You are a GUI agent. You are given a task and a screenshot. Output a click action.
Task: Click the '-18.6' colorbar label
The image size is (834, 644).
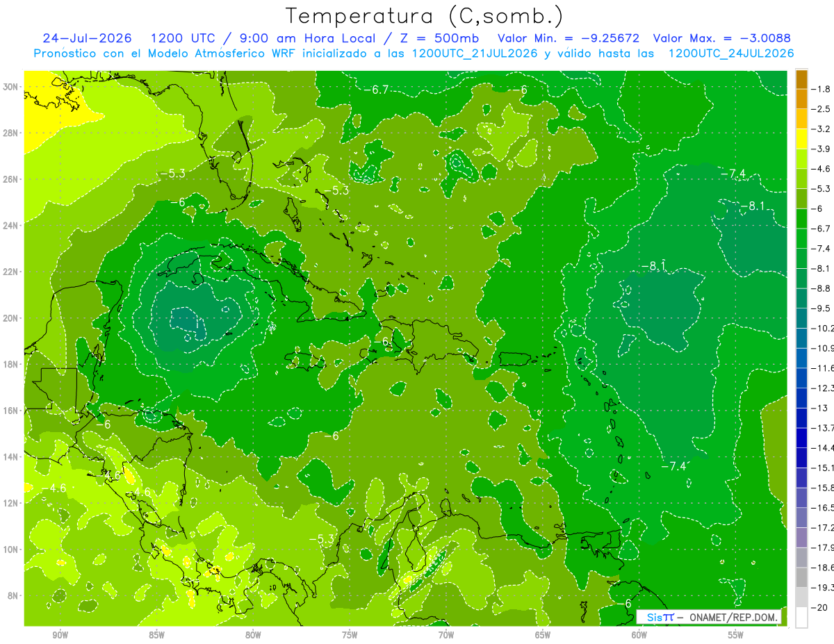(823, 568)
